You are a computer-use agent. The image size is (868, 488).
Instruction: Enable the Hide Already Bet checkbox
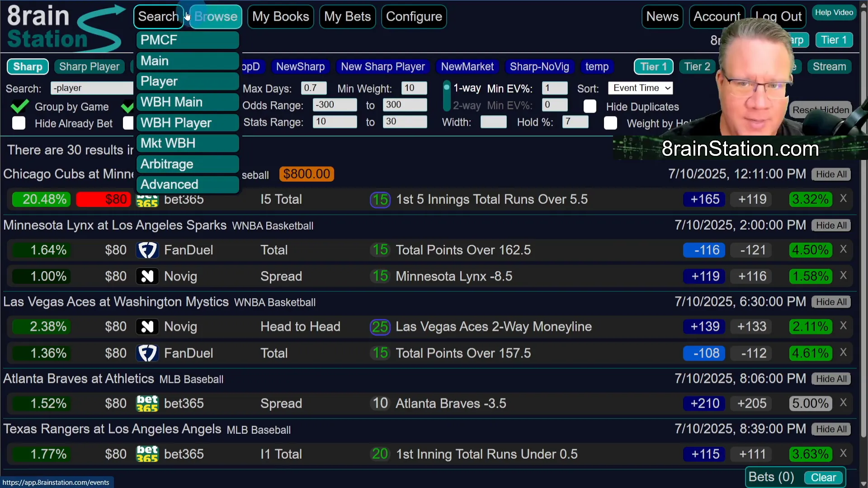[x=19, y=123]
